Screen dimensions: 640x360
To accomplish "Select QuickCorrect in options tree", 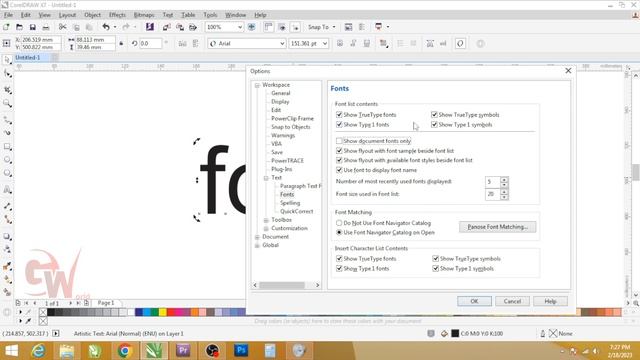I will point(296,211).
